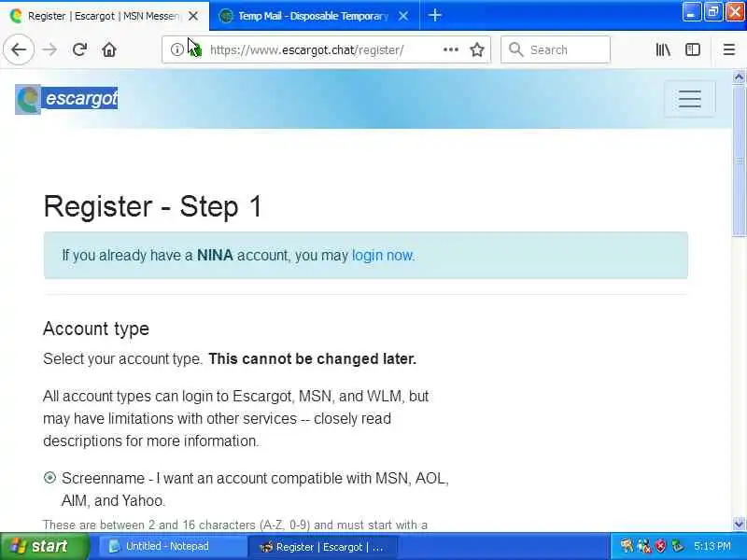Open a new tab with plus button
This screenshot has width=747, height=560.
tap(434, 16)
